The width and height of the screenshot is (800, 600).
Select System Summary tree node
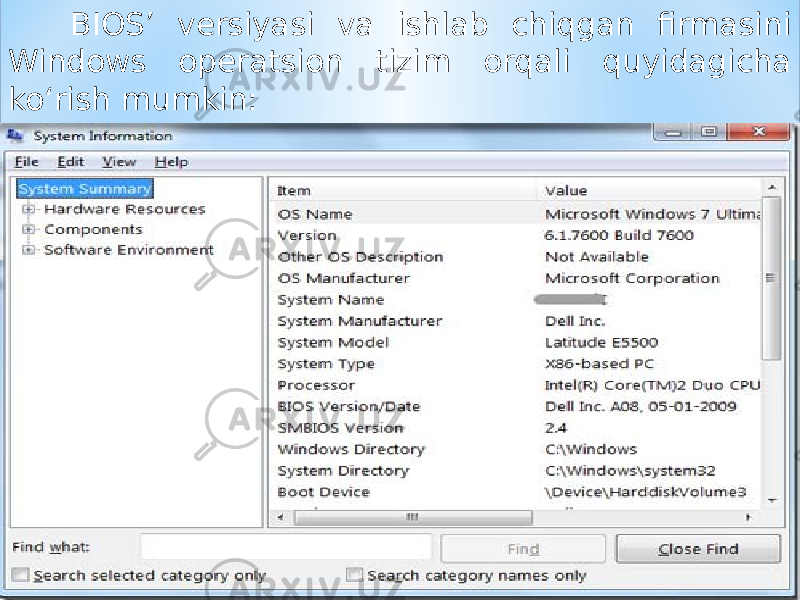(x=85, y=189)
